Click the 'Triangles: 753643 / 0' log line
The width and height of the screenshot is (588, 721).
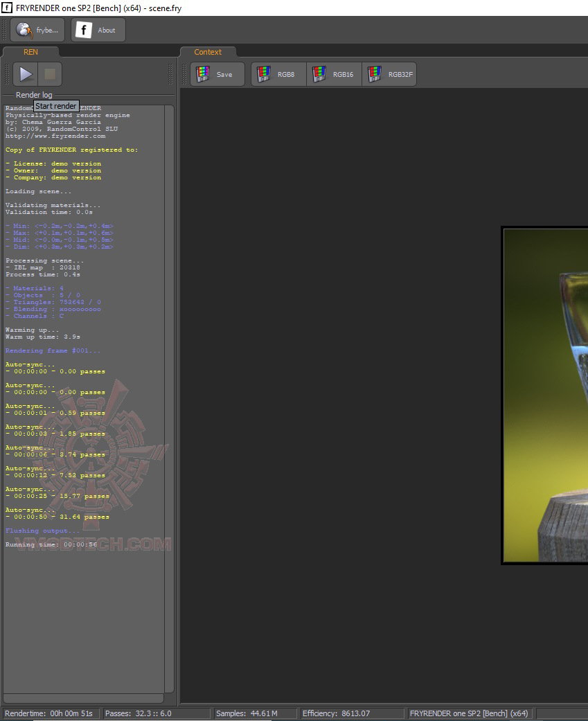(x=53, y=302)
